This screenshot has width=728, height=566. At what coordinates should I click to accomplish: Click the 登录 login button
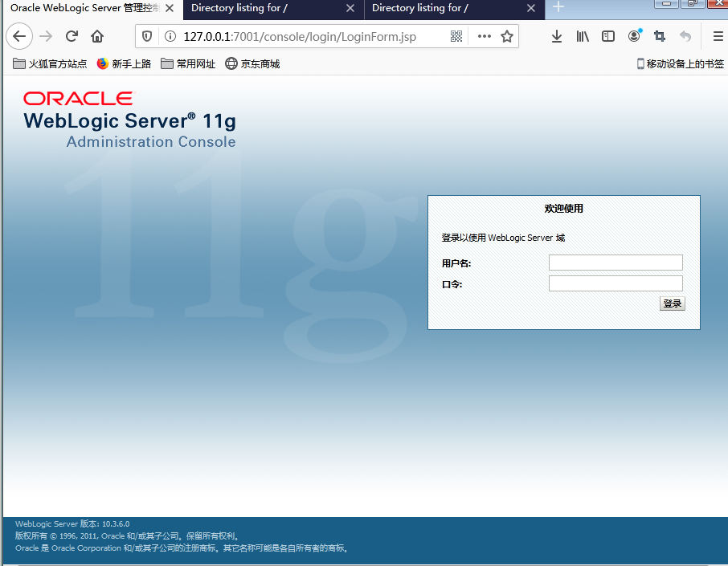point(673,303)
